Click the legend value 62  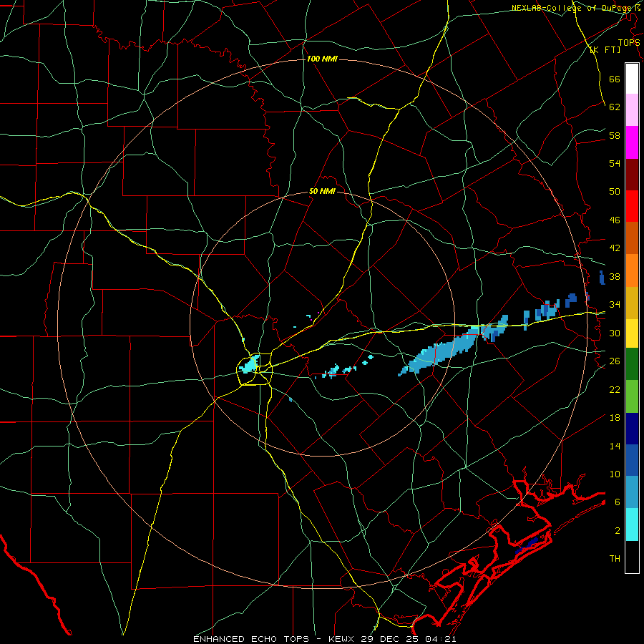pos(615,107)
